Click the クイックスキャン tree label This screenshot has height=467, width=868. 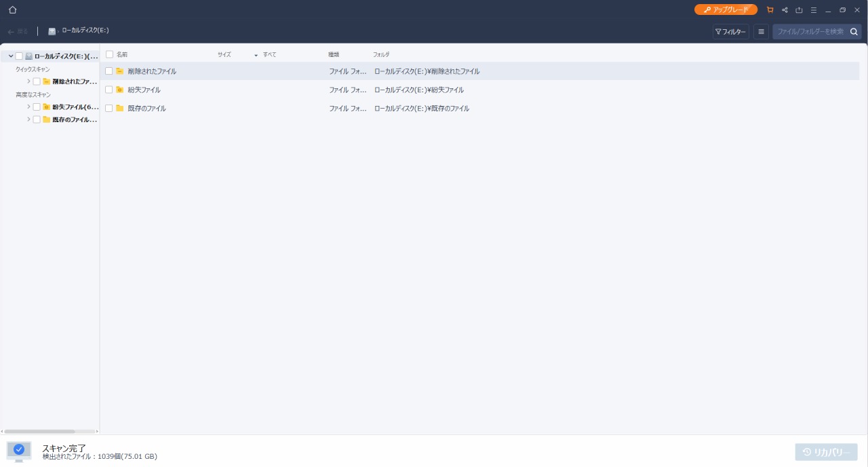point(33,69)
